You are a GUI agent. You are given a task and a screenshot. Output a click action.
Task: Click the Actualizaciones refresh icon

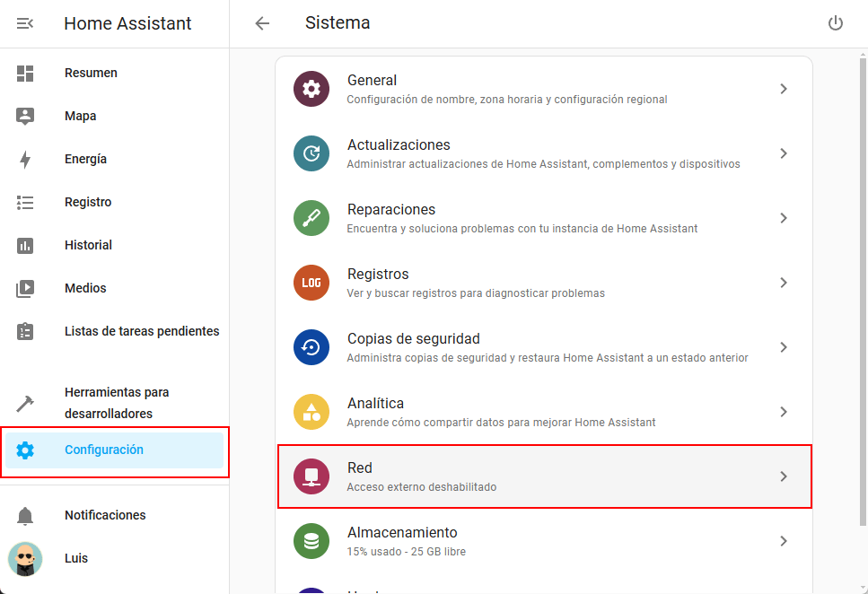click(x=311, y=153)
